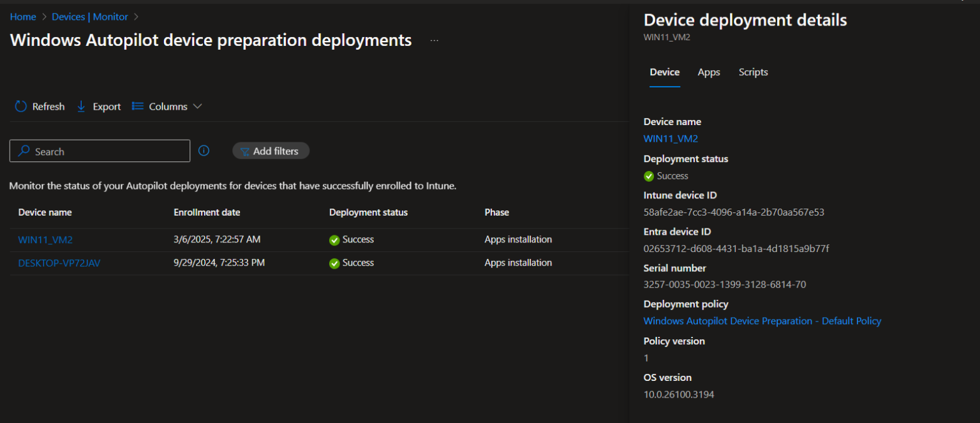The width and height of the screenshot is (980, 423).
Task: Click the Success status icon under Deployment status
Action: tap(649, 176)
